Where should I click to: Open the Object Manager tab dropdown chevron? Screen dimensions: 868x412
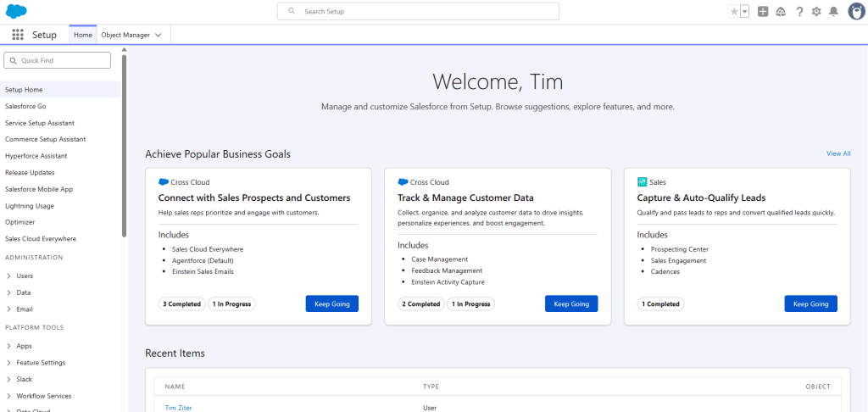pos(159,35)
